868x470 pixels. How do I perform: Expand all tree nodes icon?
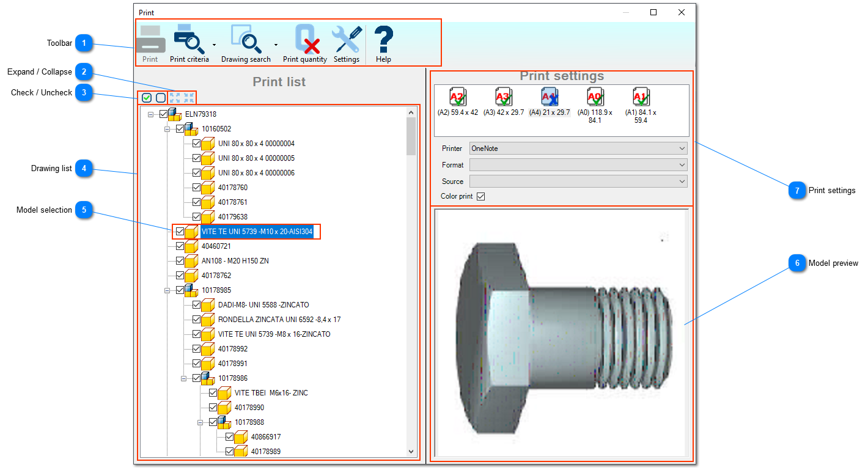[x=175, y=98]
